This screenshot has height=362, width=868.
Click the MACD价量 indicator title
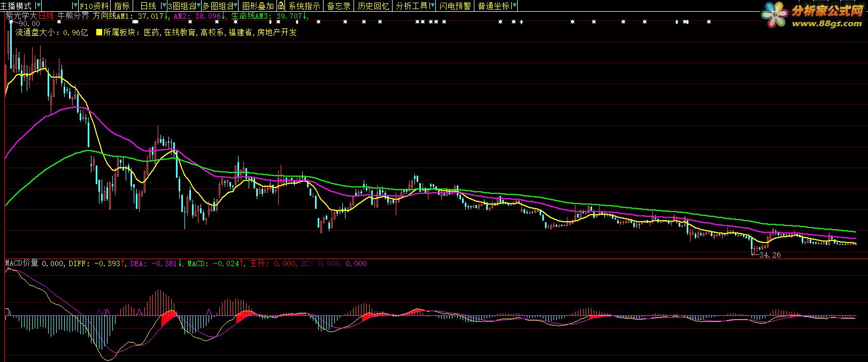21,263
